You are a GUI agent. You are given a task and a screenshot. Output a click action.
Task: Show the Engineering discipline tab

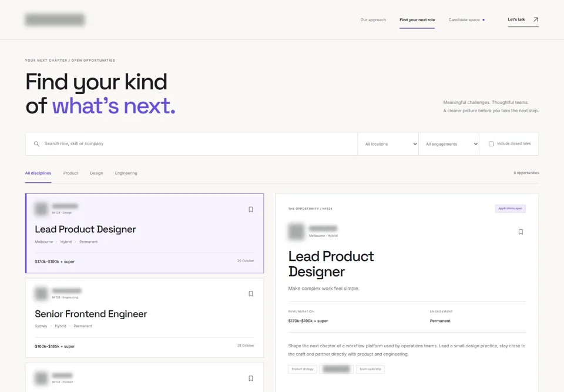coord(126,173)
